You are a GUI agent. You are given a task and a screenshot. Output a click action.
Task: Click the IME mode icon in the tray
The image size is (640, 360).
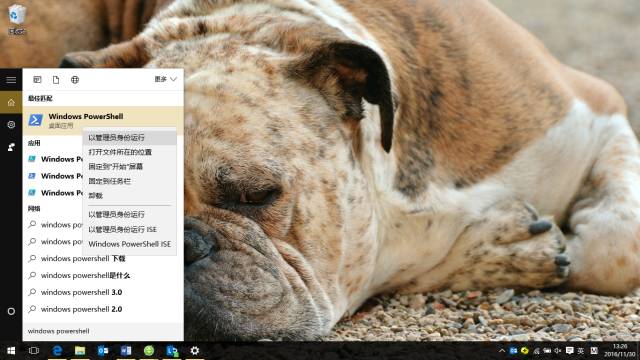coord(594,351)
